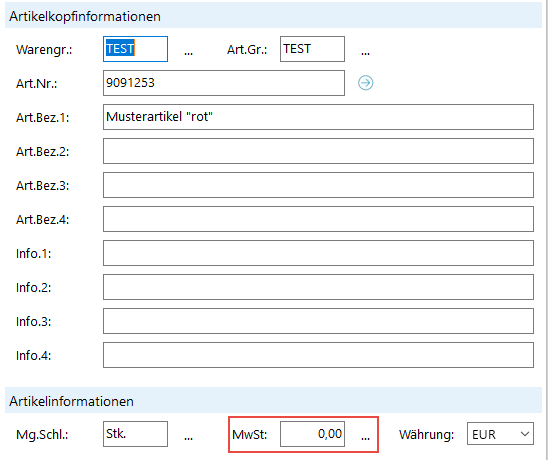The image size is (548, 460).
Task: Click the Art.Gr. field containing TEST
Action: (x=312, y=49)
